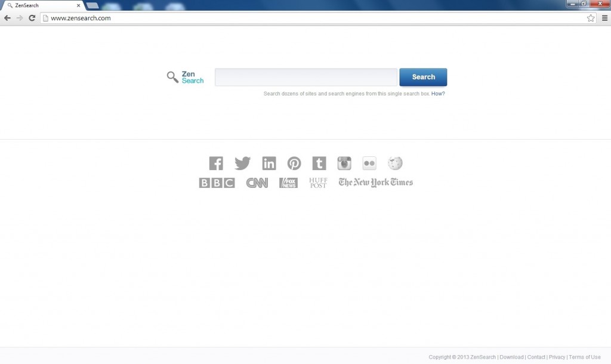Close the ZenSearch tab
The width and height of the screenshot is (611, 364).
(78, 5)
